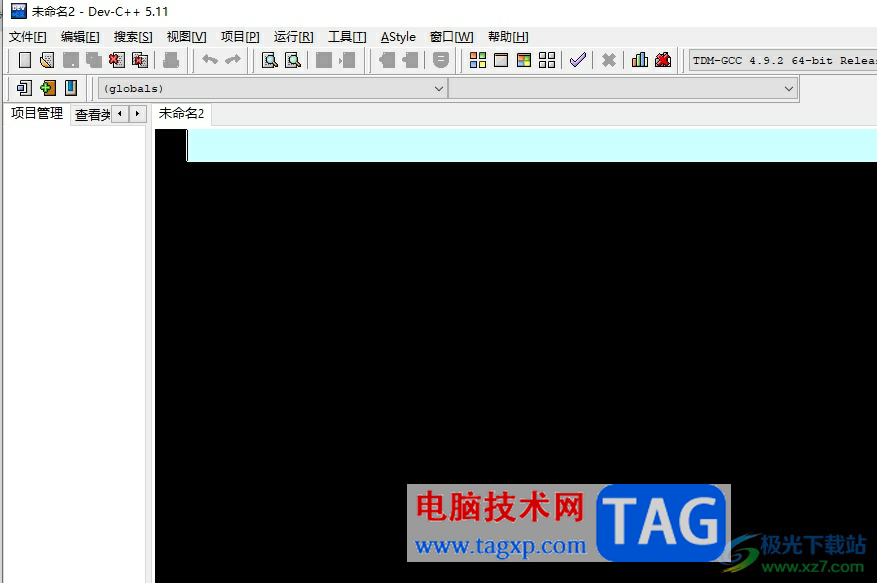Click the New file toolbar icon
The height and width of the screenshot is (583, 877).
(25, 60)
